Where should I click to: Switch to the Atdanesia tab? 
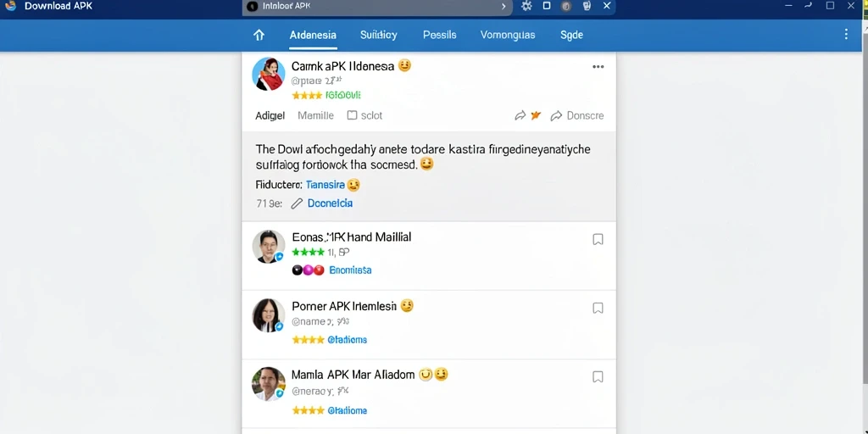[x=313, y=35]
